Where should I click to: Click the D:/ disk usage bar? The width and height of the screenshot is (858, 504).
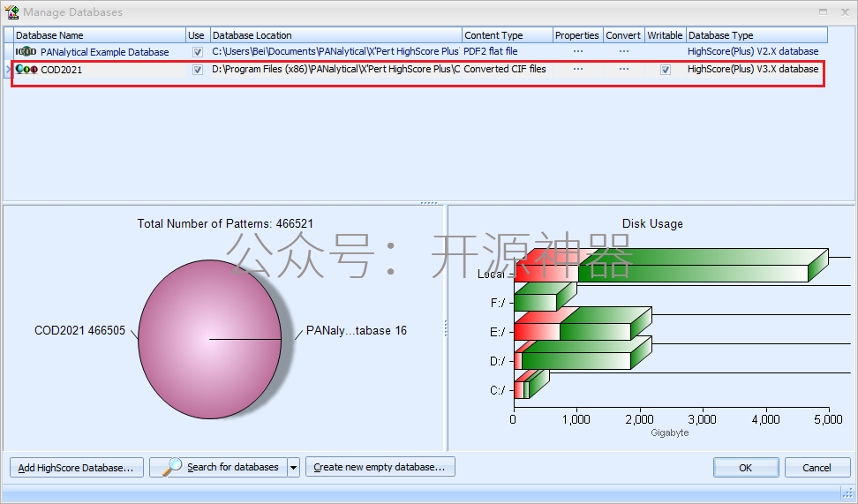pos(583,354)
